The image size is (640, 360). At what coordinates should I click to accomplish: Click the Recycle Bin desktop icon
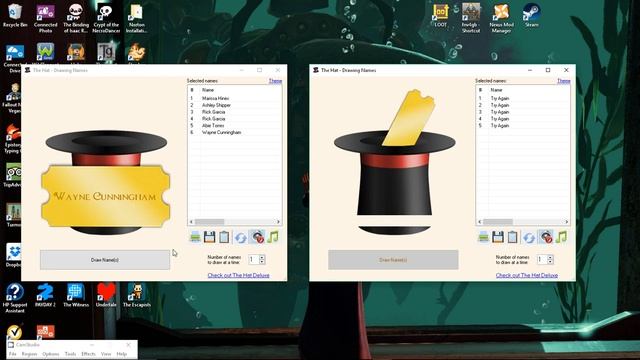coord(15,16)
